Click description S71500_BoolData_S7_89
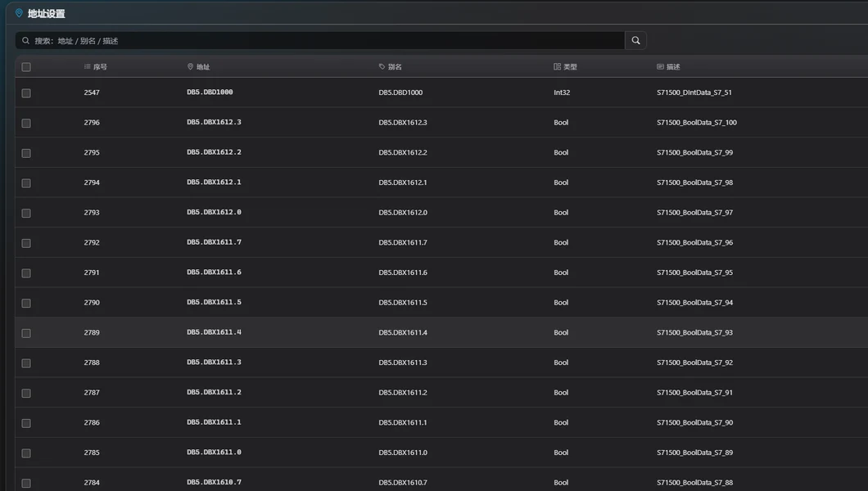 [694, 453]
